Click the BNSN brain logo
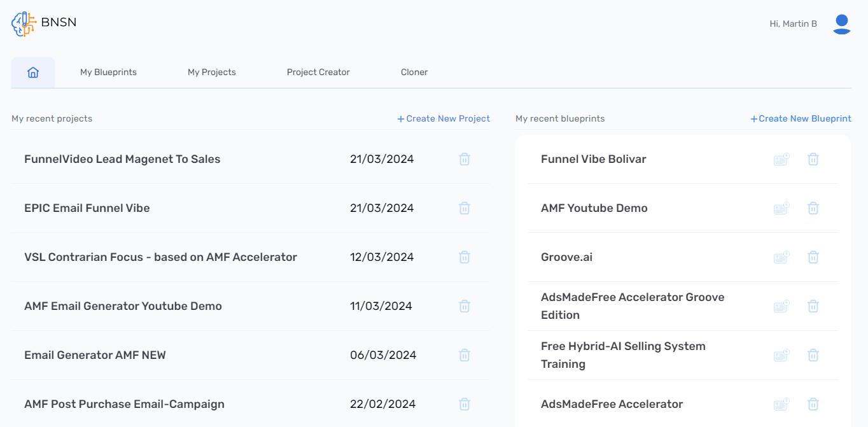868x427 pixels. [x=24, y=23]
